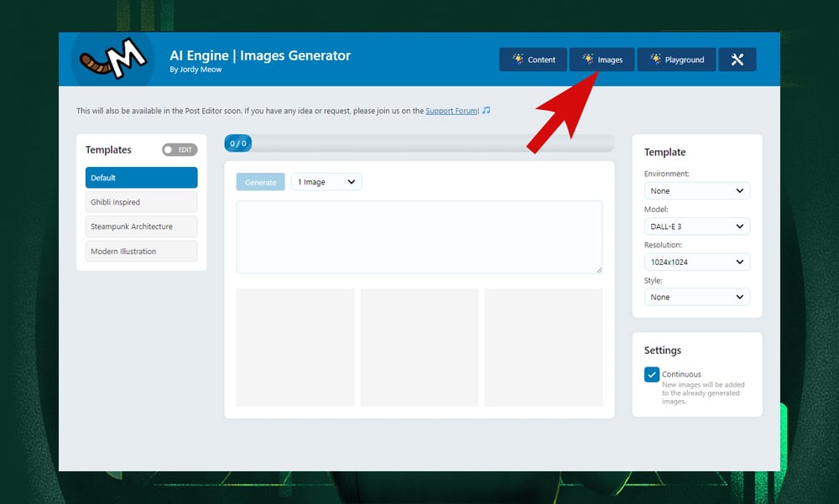The image size is (839, 504).
Task: Click the tools wrench icon button
Action: coord(737,60)
